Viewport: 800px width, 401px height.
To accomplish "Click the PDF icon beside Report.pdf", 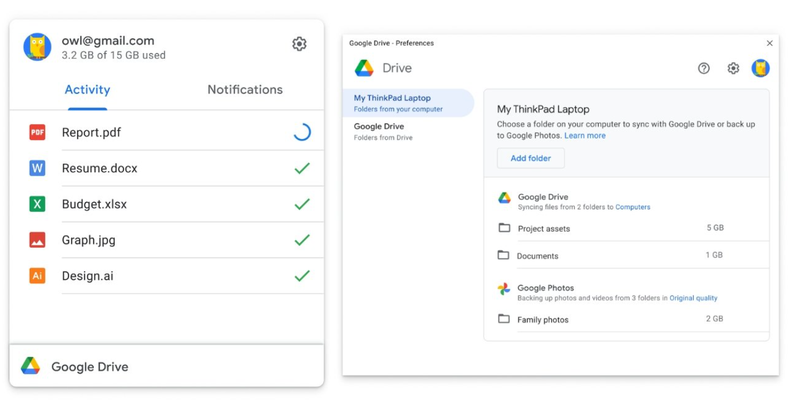I will point(37,132).
